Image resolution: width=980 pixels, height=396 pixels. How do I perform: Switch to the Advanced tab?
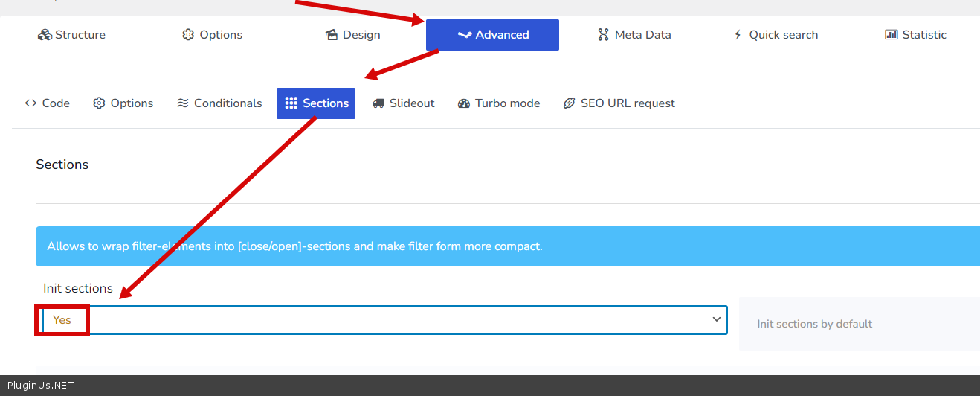tap(492, 35)
